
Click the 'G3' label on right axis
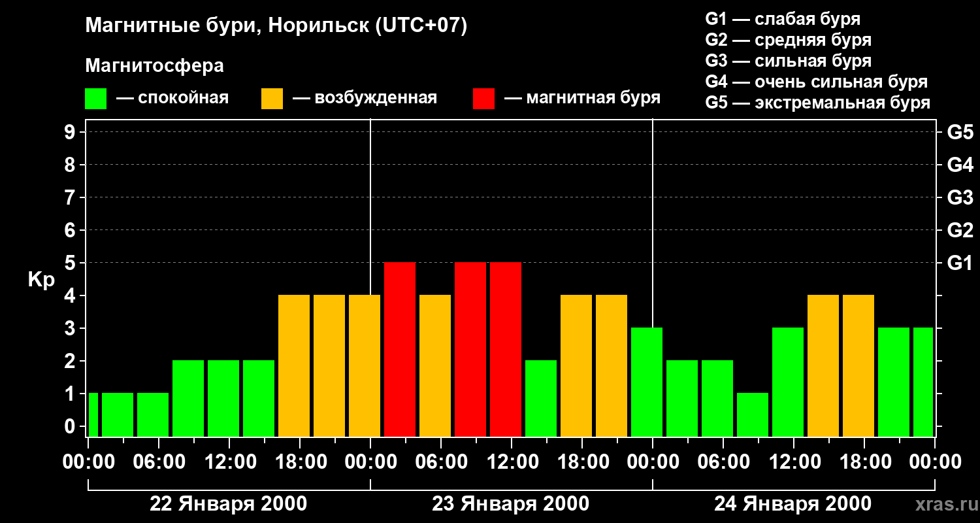[960, 197]
